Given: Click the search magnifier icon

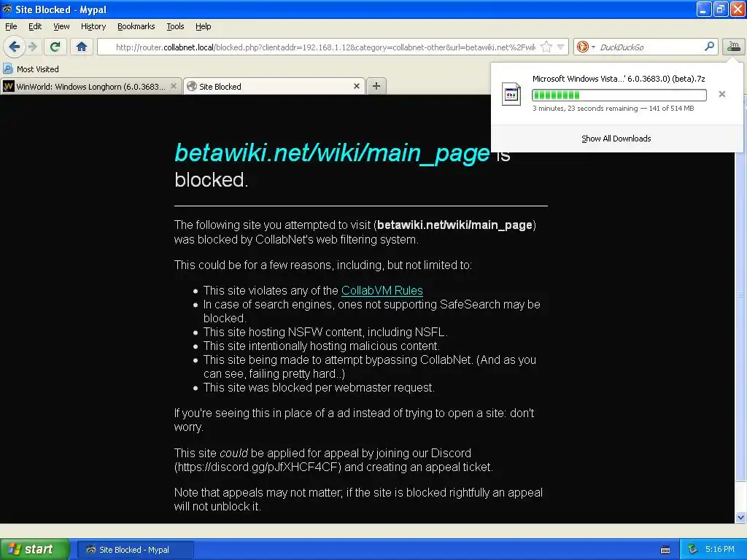Looking at the screenshot, I should [x=709, y=46].
